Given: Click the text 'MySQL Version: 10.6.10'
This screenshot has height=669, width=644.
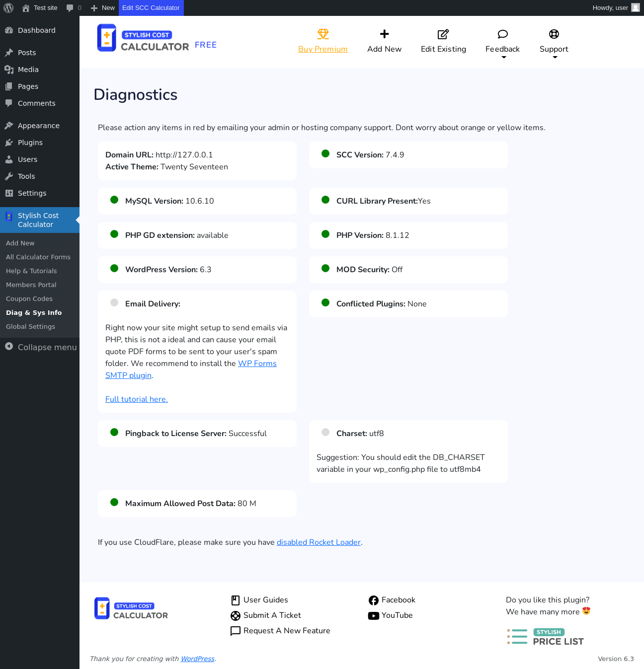Looking at the screenshot, I should pyautogui.click(x=169, y=201).
